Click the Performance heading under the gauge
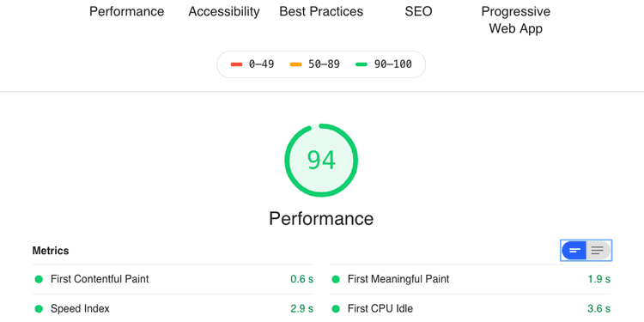The image size is (644, 322). (321, 218)
